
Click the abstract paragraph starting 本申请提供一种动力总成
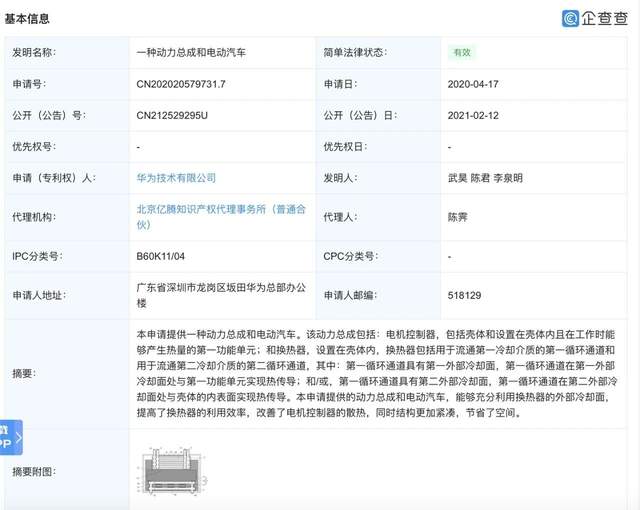tap(377, 374)
